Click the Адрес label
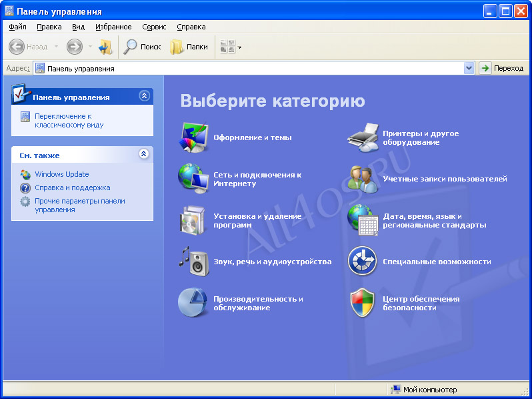Viewport: 532px width, 399px height. (18, 68)
